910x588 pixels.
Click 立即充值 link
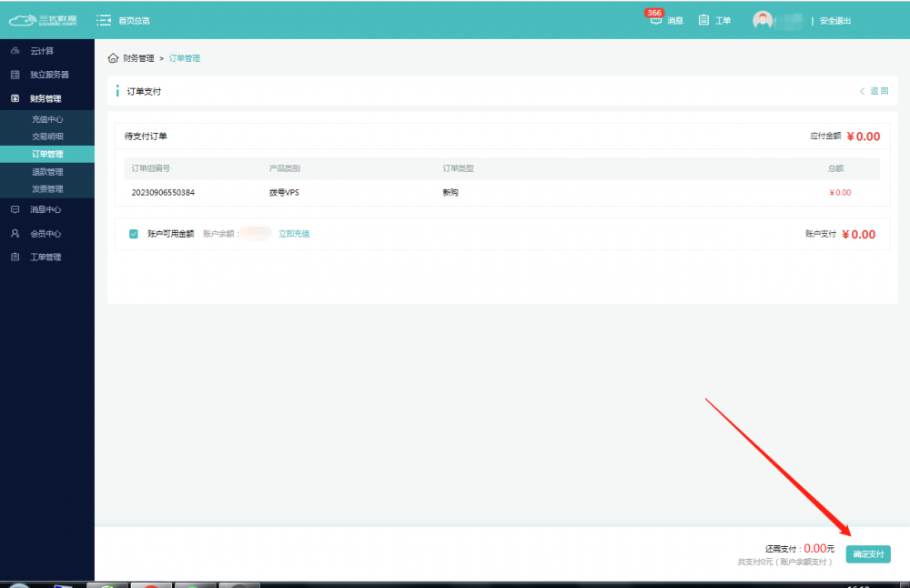pos(294,234)
